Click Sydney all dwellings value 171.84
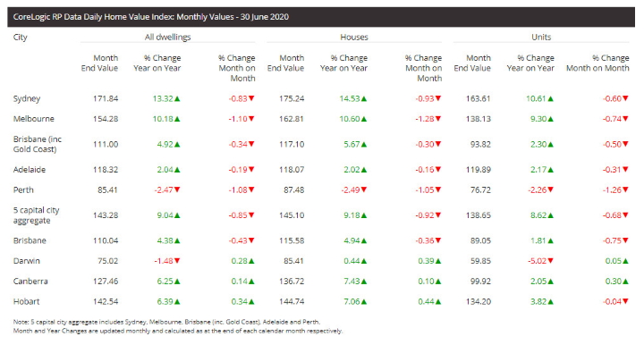This screenshot has width=644, height=345. tap(106, 98)
